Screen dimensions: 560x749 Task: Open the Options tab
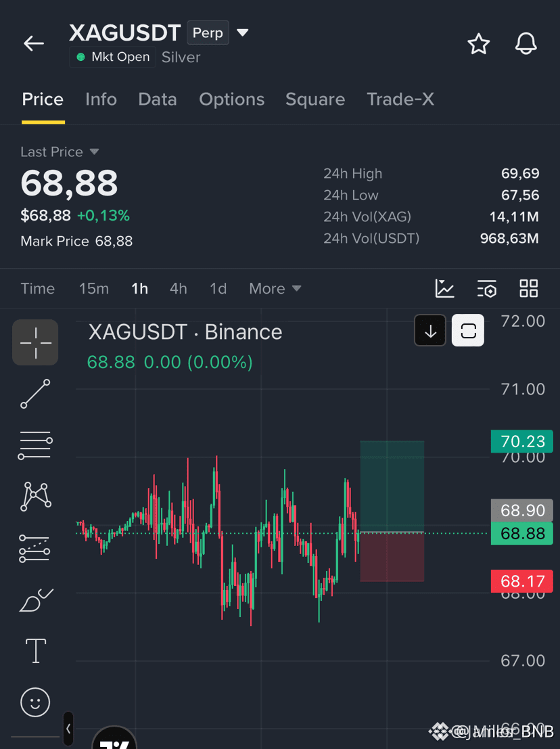pyautogui.click(x=231, y=99)
